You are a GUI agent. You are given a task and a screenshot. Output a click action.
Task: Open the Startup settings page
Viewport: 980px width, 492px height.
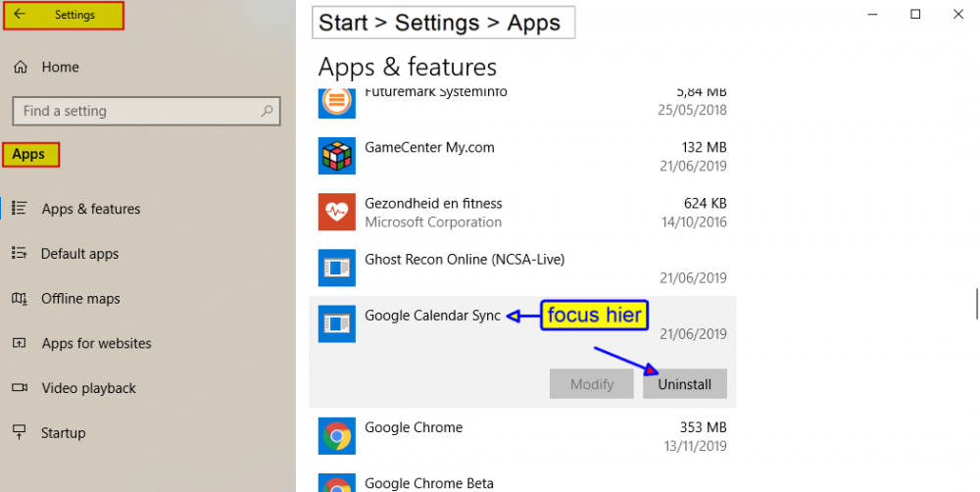(x=64, y=433)
